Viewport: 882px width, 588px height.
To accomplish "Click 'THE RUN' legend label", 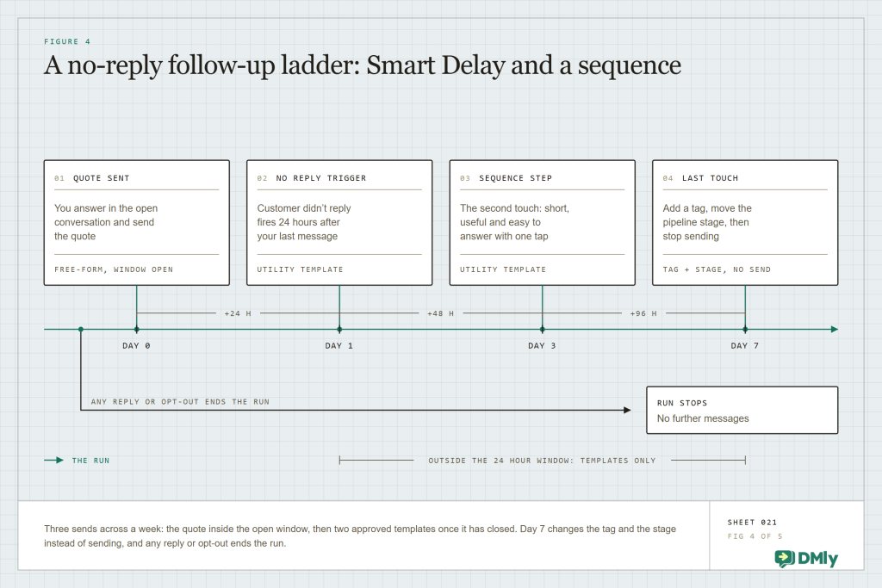I will (90, 461).
